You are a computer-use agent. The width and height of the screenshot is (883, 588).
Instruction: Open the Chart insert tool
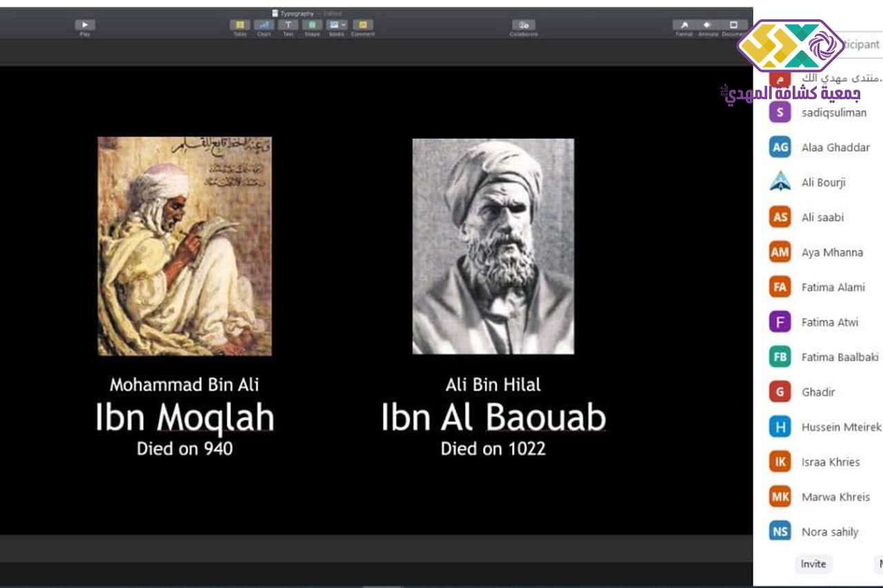[x=264, y=26]
